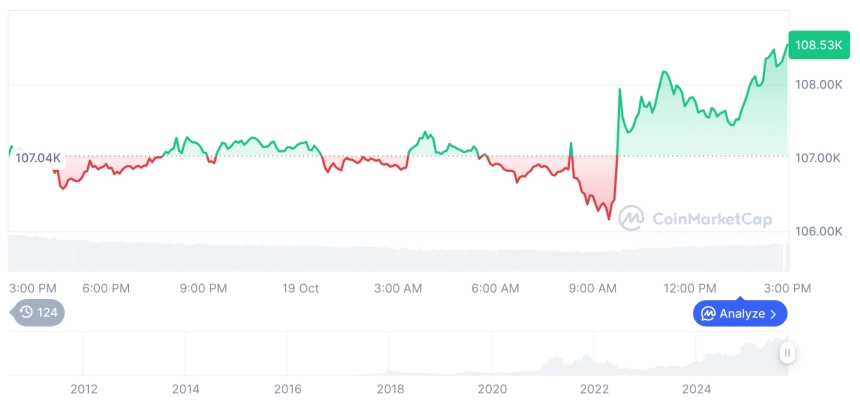Click the history clock icon beside 124
This screenshot has width=860, height=401.
[x=26, y=312]
